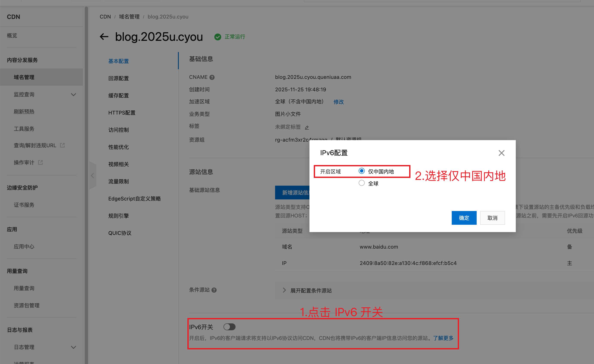The image size is (594, 364).
Task: Open the 回源配置 tab
Action: click(118, 78)
